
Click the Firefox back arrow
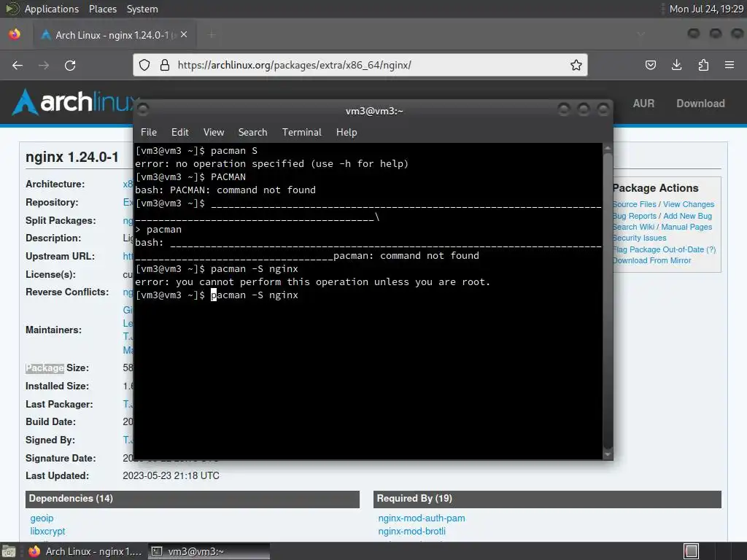[x=18, y=65]
